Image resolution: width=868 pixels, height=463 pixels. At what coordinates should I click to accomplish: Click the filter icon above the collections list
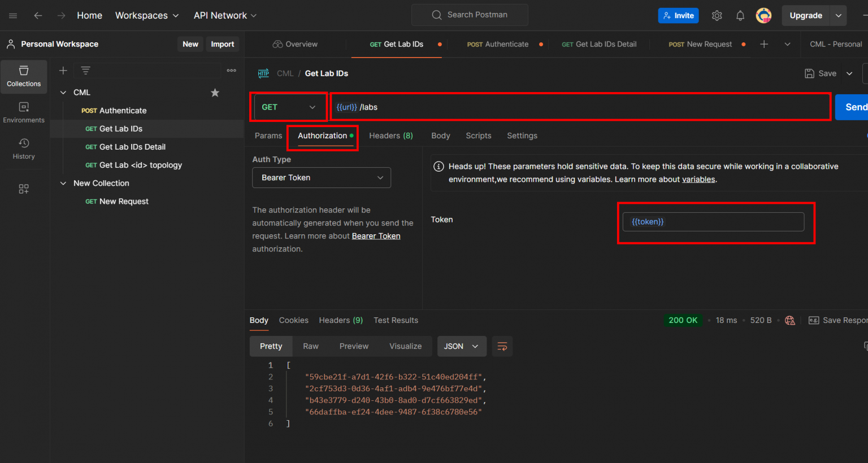85,70
